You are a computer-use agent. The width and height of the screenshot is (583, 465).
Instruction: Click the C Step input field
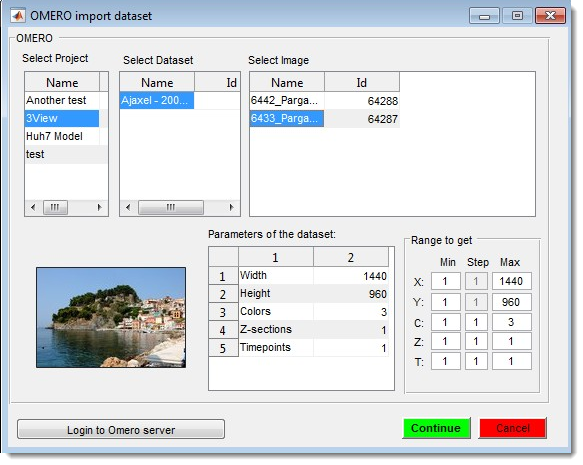pos(476,322)
